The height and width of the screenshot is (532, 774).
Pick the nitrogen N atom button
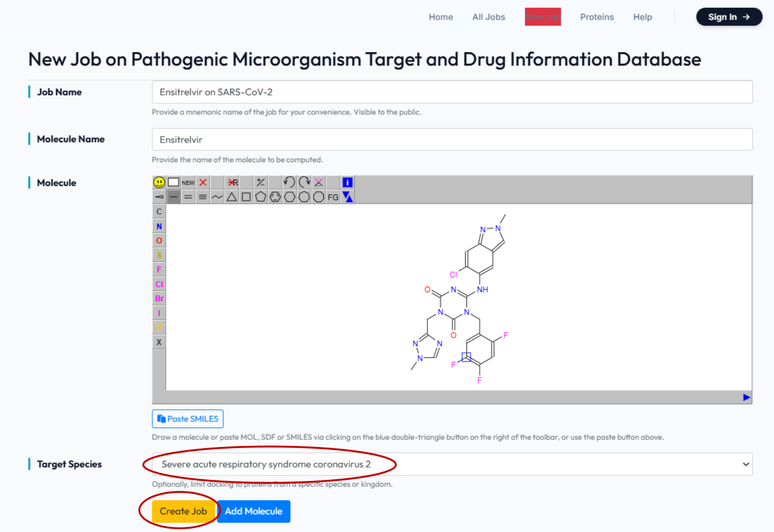click(x=159, y=226)
